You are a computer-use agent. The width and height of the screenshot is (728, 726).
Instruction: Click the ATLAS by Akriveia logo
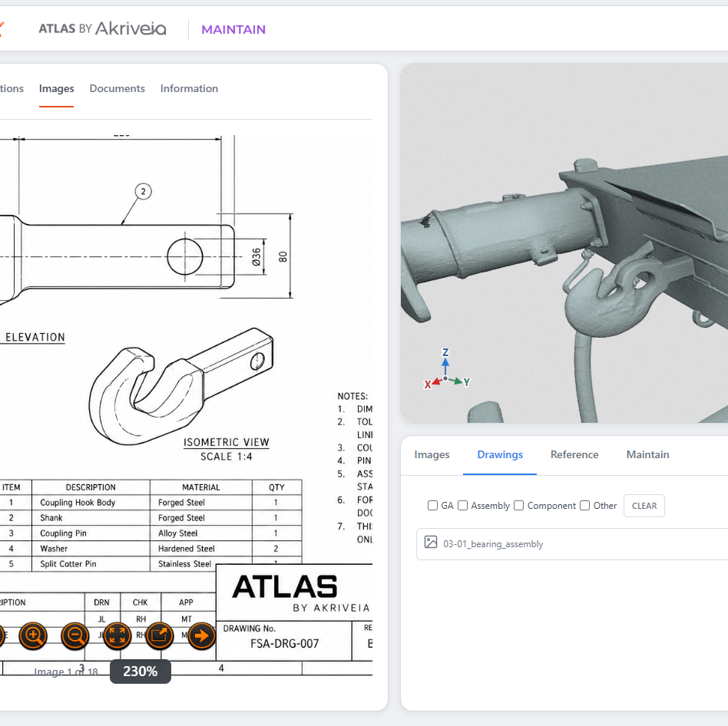point(102,28)
